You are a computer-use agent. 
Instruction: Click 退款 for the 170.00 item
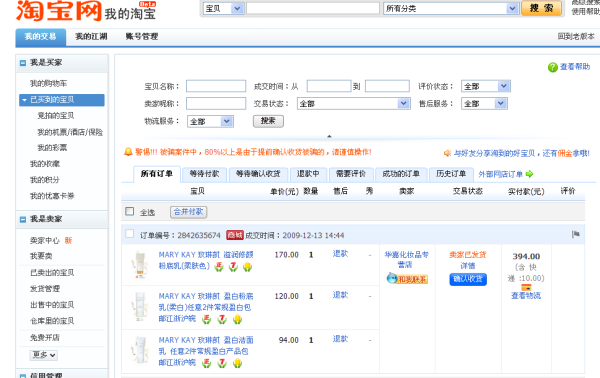(340, 254)
